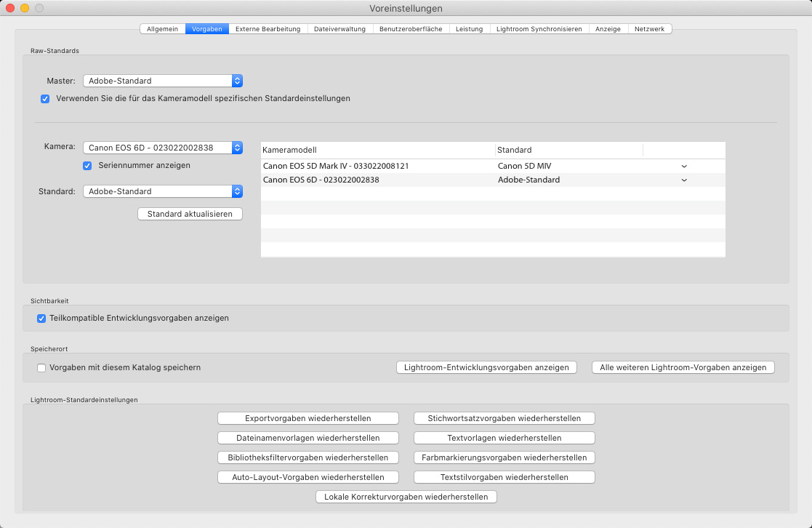Switch to the Leistung tab

(469, 29)
